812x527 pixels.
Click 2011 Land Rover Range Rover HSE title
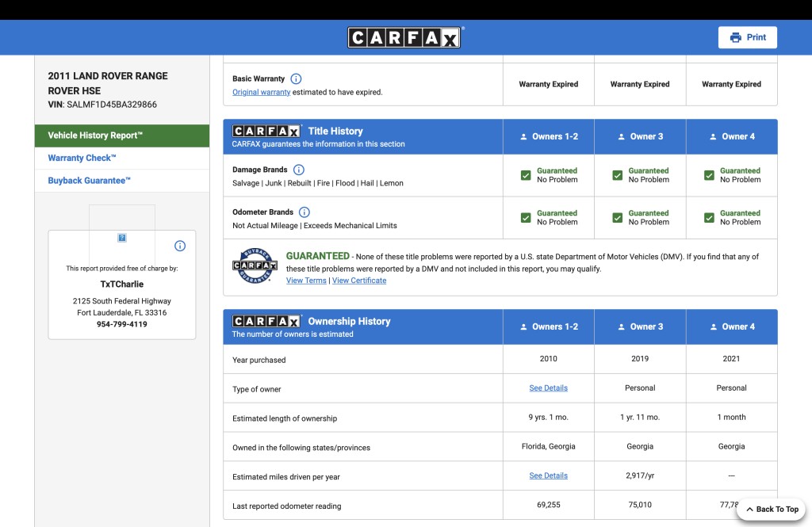click(x=108, y=83)
